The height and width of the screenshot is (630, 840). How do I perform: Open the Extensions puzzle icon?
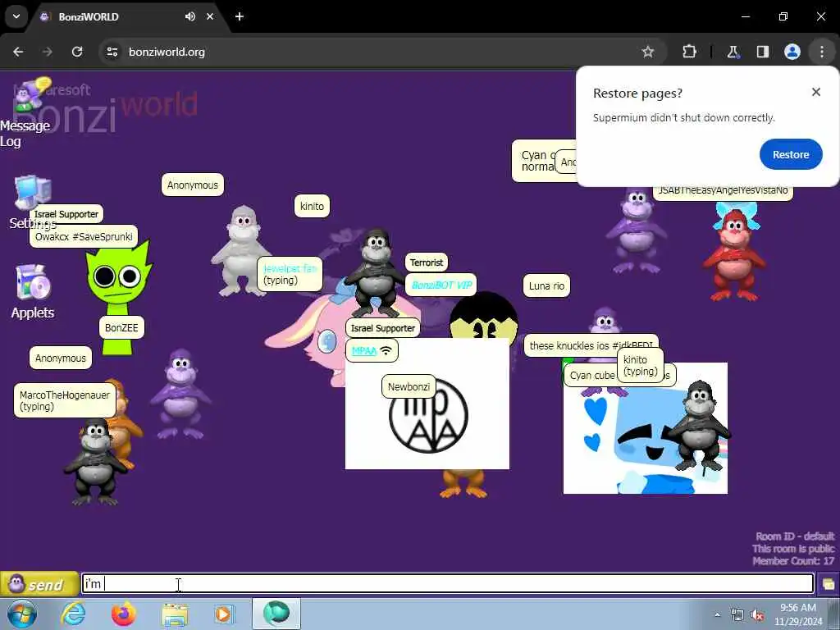[689, 52]
